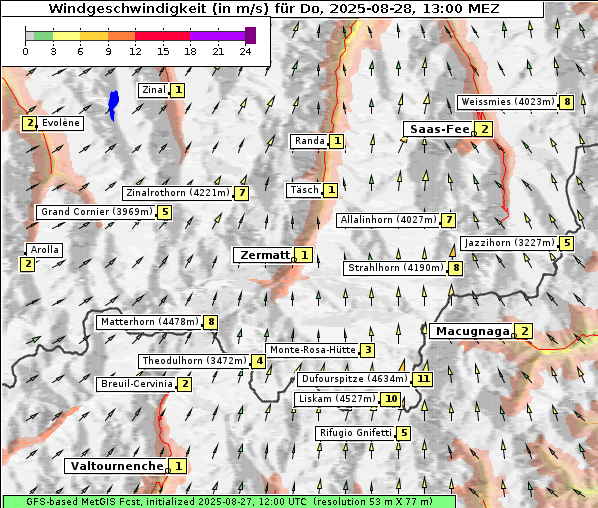Click the Zinal label
The image size is (598, 508).
(x=154, y=90)
